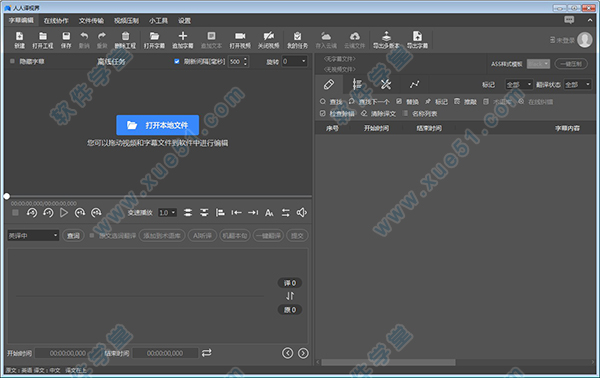
Task: Select the pencil edit tab icon
Action: coord(329,84)
